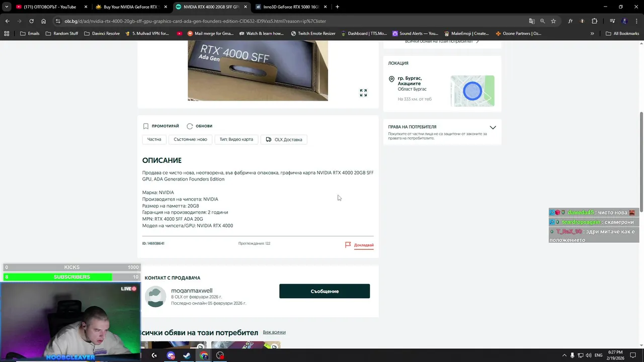Open OBS Studio from the taskbar
This screenshot has height=362, width=644.
click(x=220, y=355)
